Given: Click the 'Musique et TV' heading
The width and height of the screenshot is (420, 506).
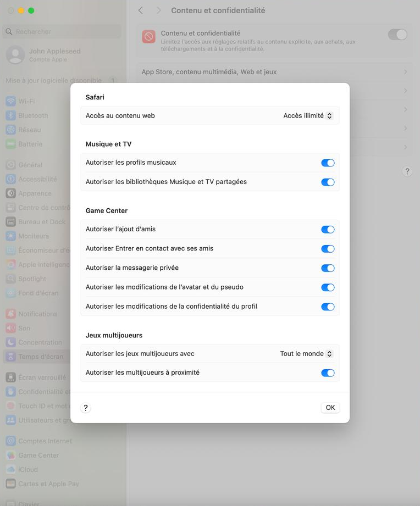Looking at the screenshot, I should [x=108, y=144].
